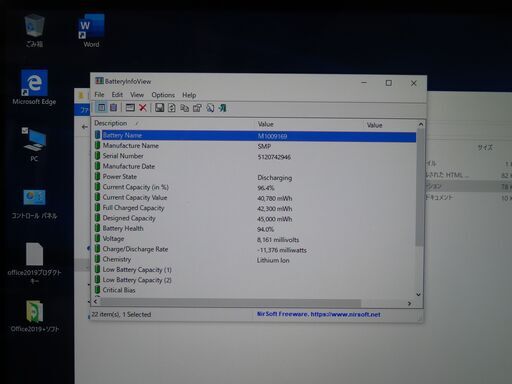Viewport: 512px width, 384px height.
Task: Select the Battery Name row label
Action: coord(122,135)
